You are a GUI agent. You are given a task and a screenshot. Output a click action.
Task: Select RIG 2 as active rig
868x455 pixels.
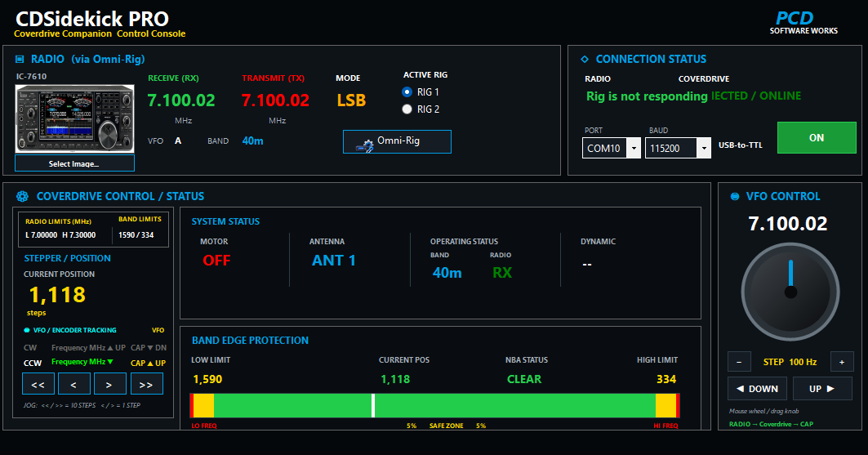pos(407,109)
